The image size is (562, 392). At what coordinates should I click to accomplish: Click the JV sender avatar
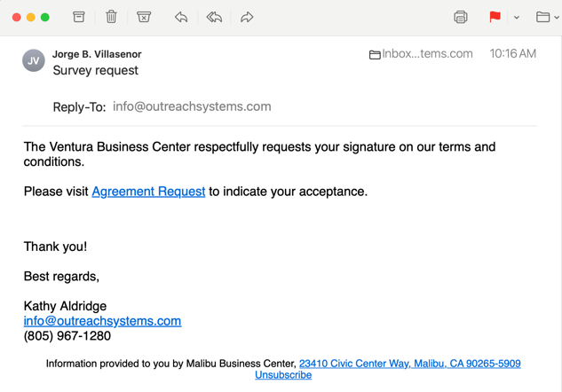34,61
